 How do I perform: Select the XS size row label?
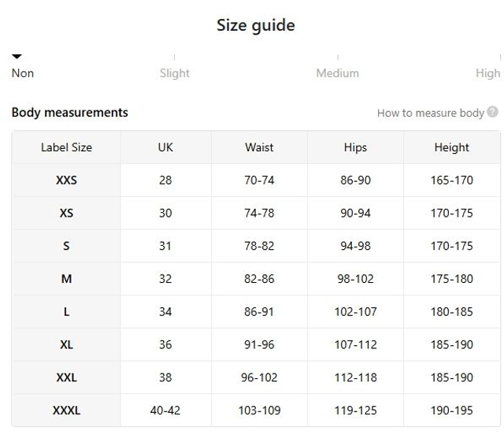point(66,214)
